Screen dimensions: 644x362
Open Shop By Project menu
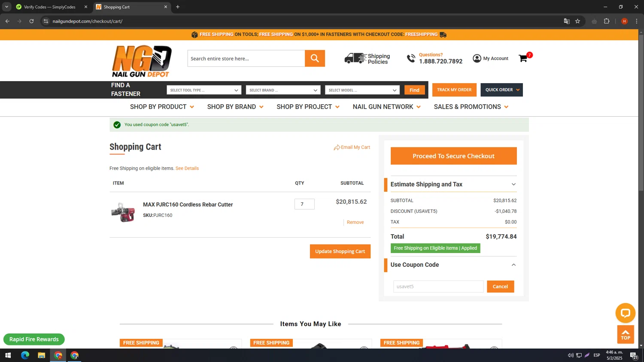tap(308, 107)
